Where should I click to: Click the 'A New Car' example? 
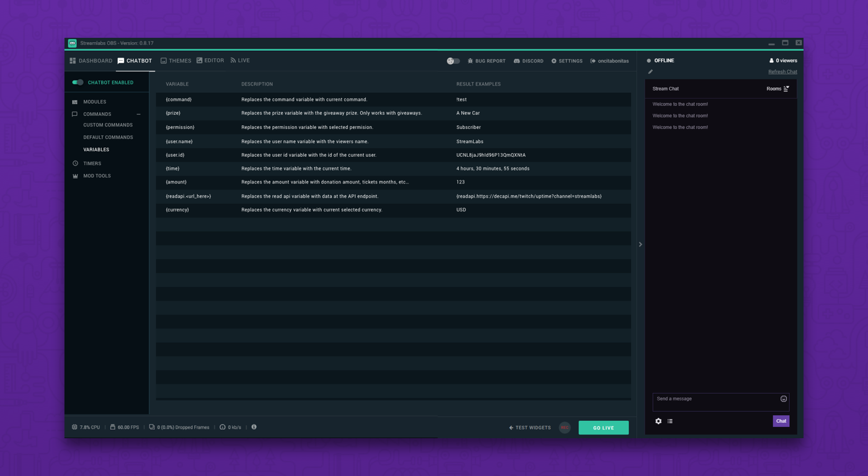(x=468, y=113)
